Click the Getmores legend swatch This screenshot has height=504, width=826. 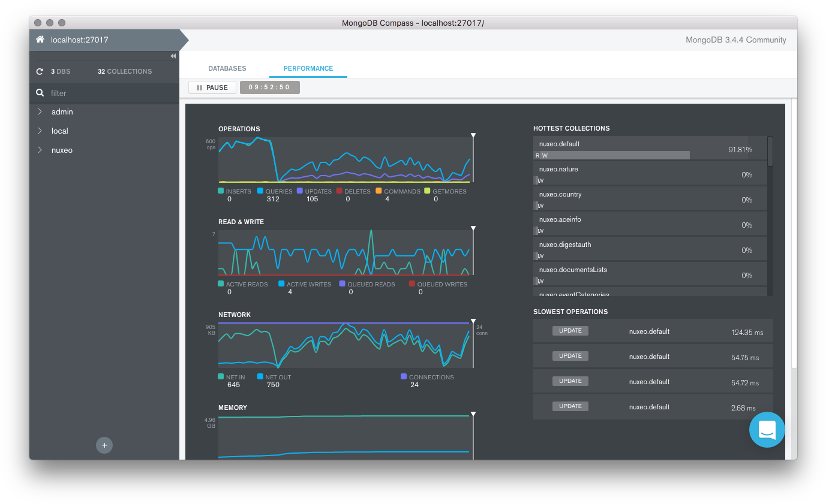tap(427, 191)
